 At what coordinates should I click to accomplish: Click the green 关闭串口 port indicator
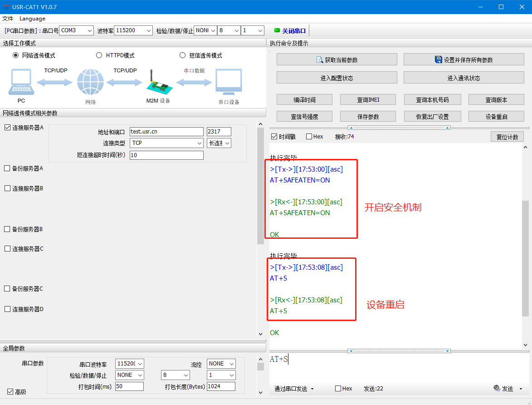point(290,31)
